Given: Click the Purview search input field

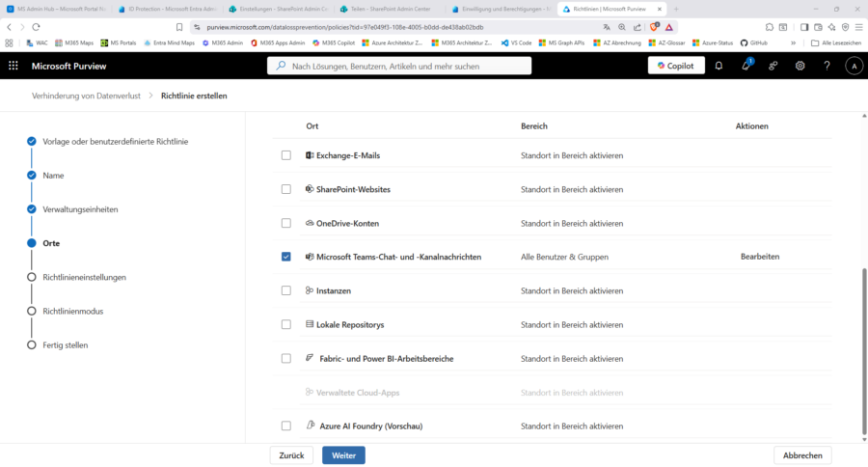Looking at the screenshot, I should click(x=399, y=66).
